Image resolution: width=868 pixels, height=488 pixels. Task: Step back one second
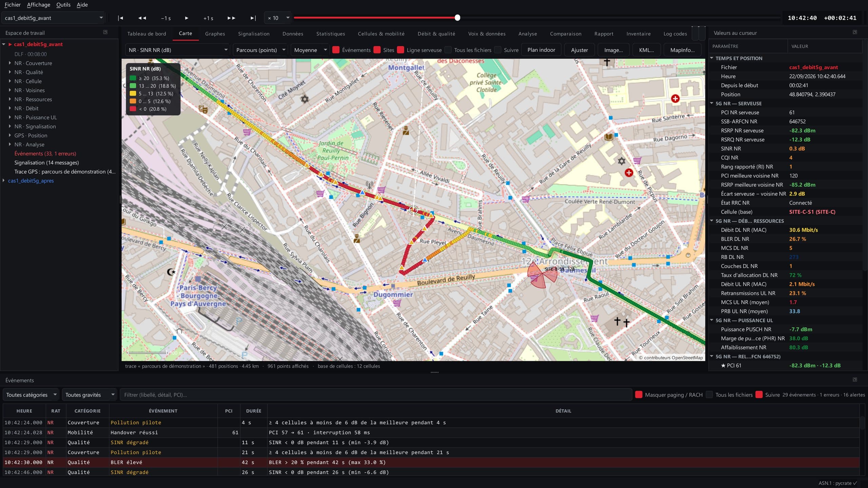click(166, 18)
